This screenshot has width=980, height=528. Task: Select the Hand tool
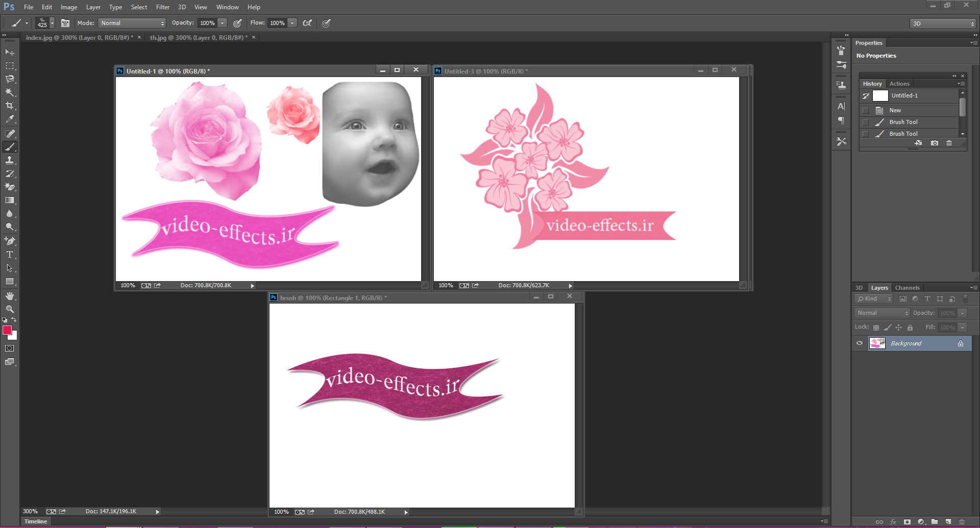(x=10, y=296)
